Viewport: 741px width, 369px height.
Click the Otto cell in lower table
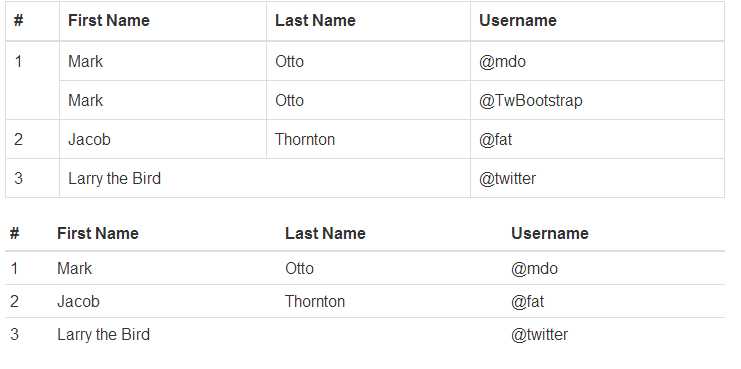point(300,268)
